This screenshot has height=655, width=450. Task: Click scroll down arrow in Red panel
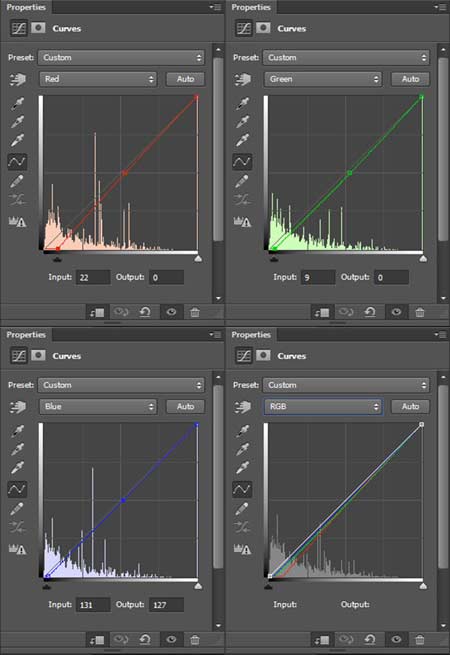[x=218, y=298]
